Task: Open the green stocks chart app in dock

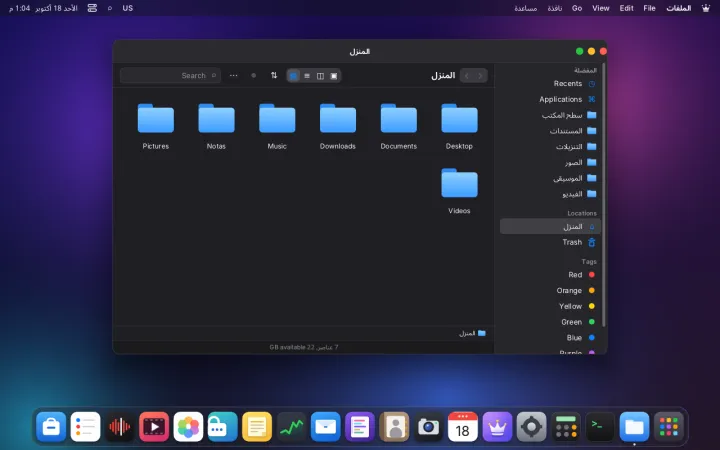Action: [x=292, y=427]
